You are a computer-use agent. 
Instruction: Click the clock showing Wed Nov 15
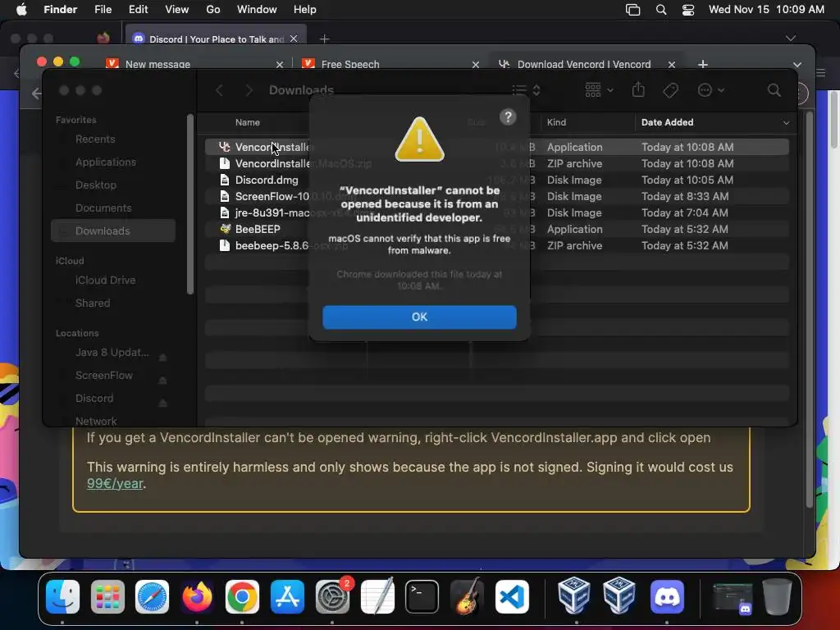pyautogui.click(x=766, y=10)
